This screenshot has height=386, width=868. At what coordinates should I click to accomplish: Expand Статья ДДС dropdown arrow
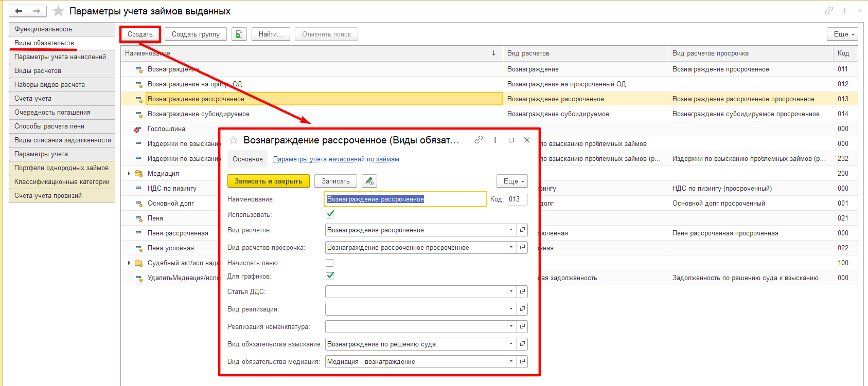(511, 291)
